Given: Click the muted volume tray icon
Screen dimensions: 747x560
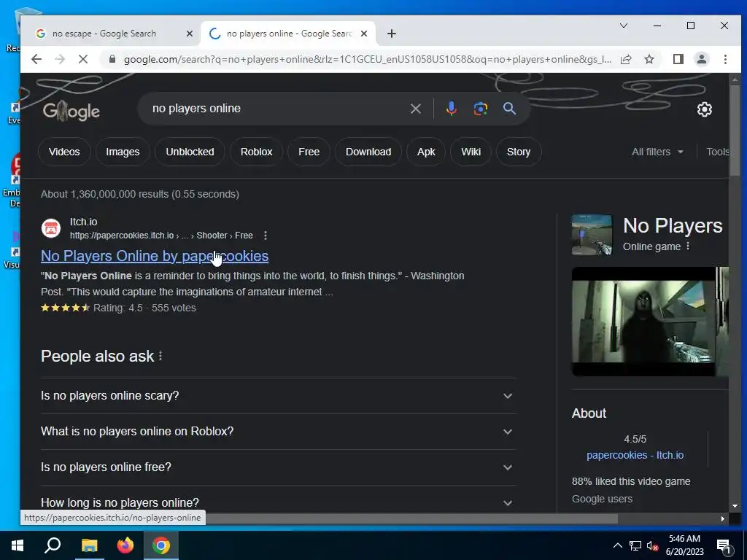Looking at the screenshot, I should pyautogui.click(x=652, y=545).
